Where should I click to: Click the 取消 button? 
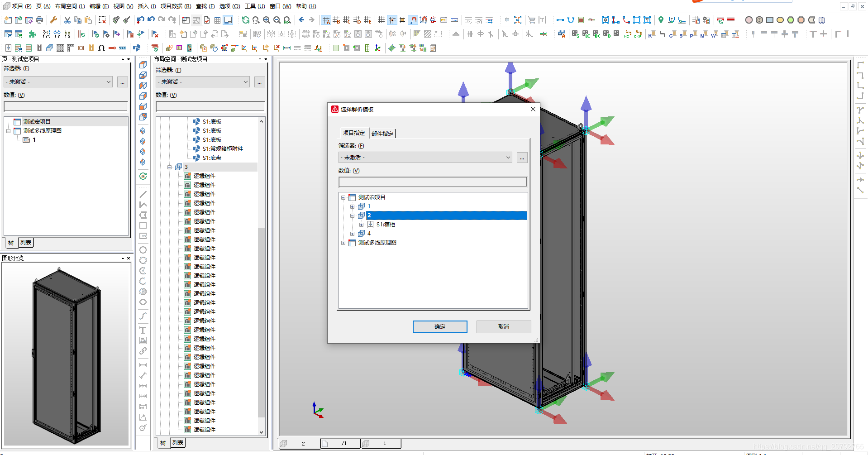coord(503,327)
